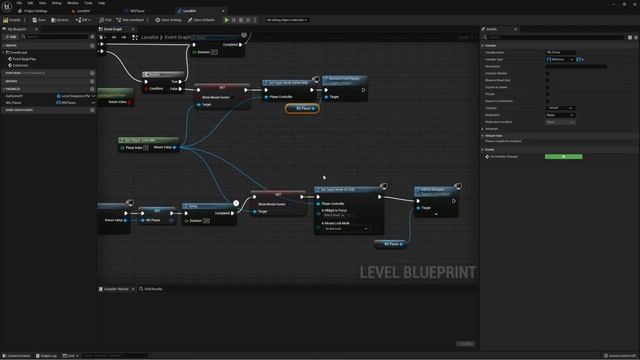640x360 pixels.
Task: Collapse the EventGraph tree item
Action: (4, 53)
